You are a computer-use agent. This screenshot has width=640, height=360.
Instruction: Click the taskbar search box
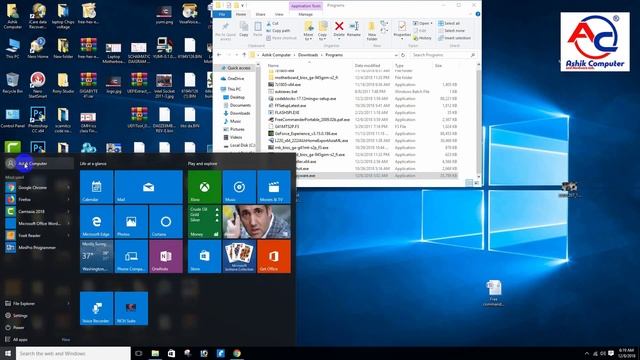73,353
